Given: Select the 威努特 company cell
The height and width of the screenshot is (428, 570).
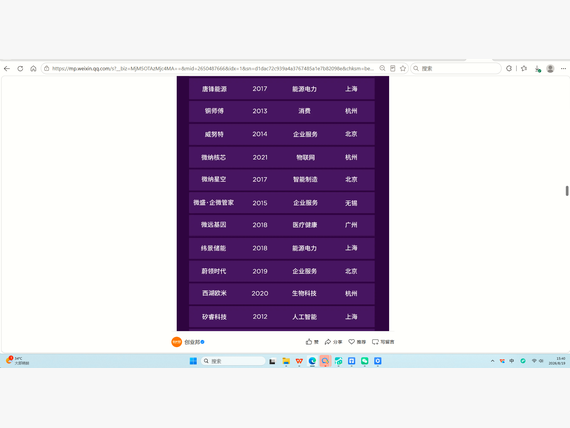Looking at the screenshot, I should 214,134.
